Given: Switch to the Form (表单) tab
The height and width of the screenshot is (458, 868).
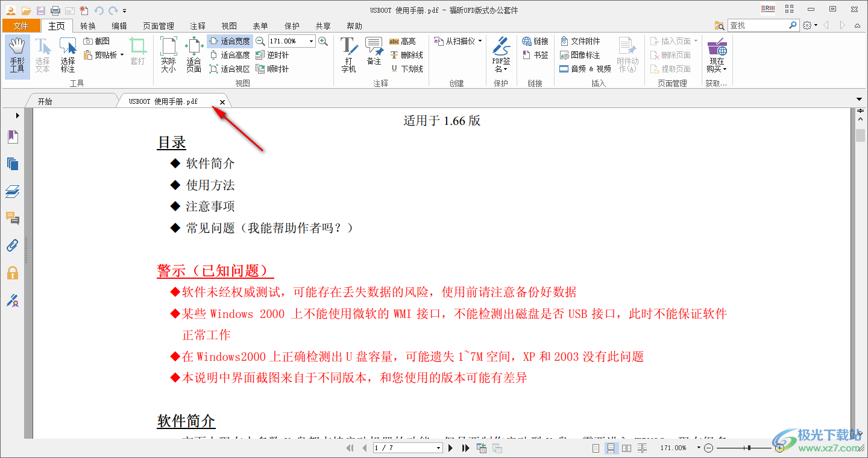Looking at the screenshot, I should (260, 26).
